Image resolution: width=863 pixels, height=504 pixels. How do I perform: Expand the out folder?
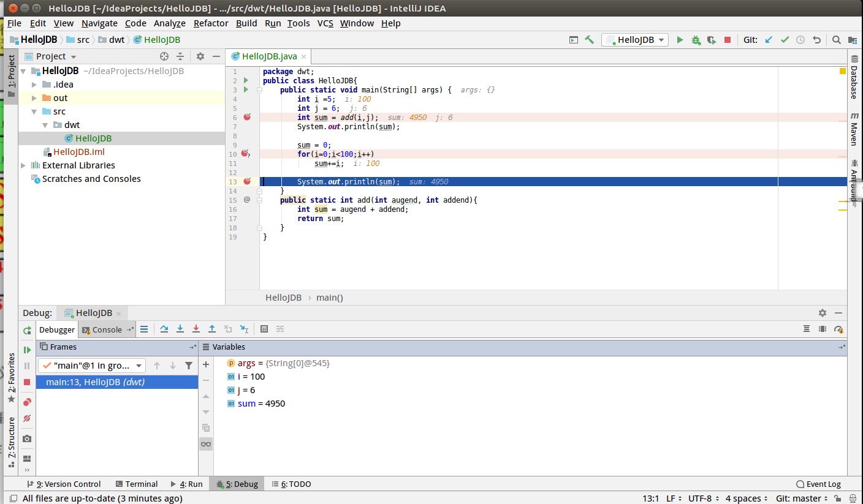coord(34,98)
